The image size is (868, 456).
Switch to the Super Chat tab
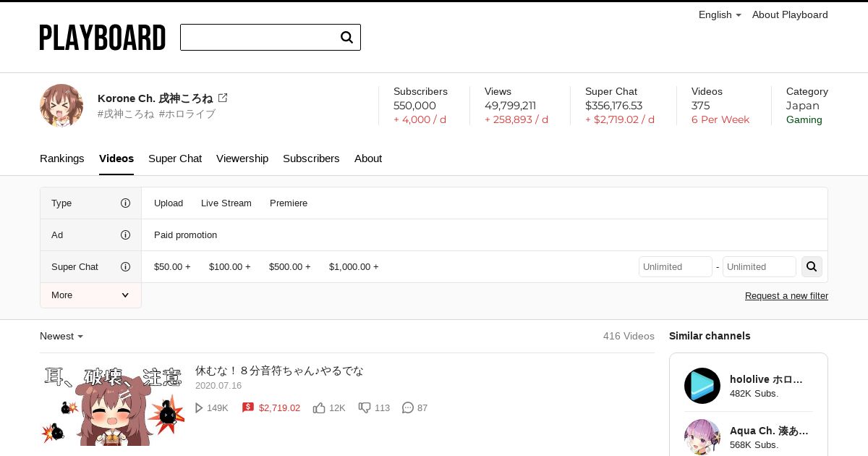click(175, 159)
